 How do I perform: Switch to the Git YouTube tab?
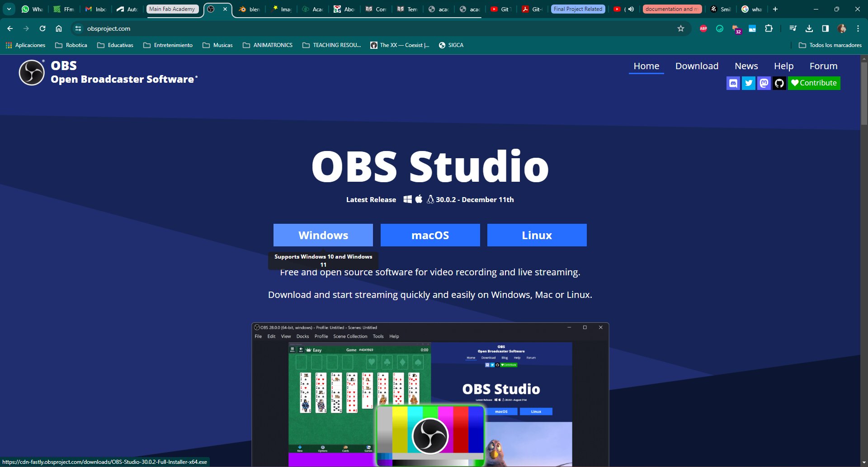[x=501, y=9]
